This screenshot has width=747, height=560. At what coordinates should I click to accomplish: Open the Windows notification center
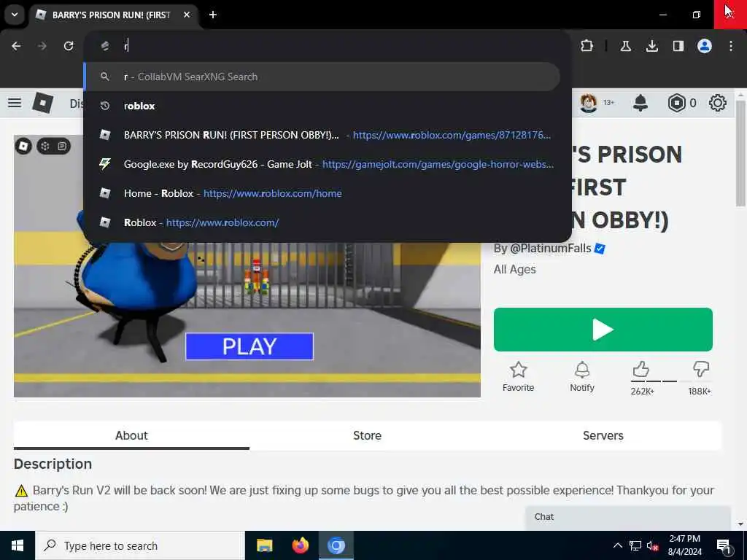coord(724,545)
